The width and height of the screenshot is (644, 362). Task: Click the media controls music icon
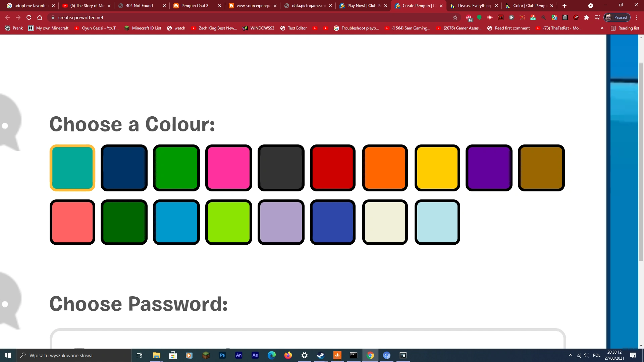[597, 17]
